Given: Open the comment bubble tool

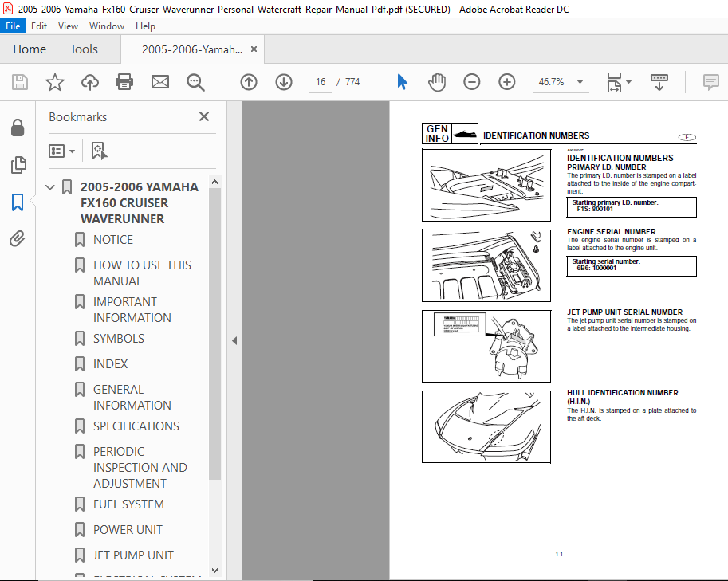Looking at the screenshot, I should pos(710,82).
